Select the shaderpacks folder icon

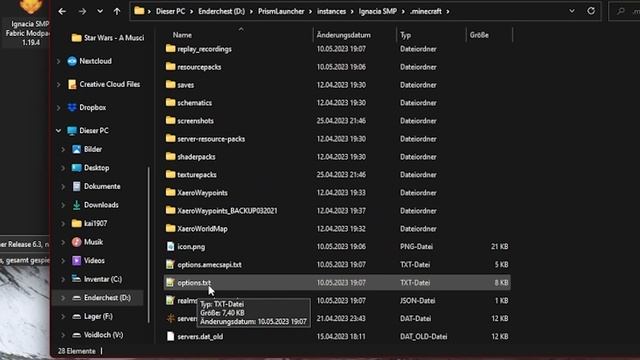tap(171, 156)
